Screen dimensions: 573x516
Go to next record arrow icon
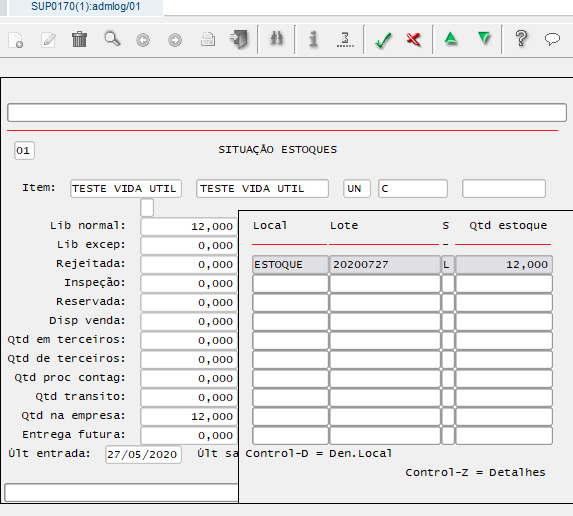[x=175, y=40]
